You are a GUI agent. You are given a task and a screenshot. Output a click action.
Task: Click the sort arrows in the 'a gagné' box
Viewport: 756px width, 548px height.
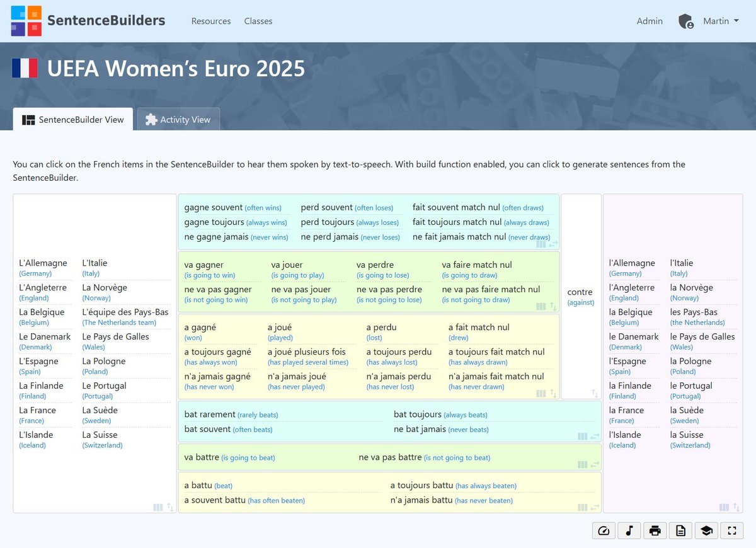(553, 394)
